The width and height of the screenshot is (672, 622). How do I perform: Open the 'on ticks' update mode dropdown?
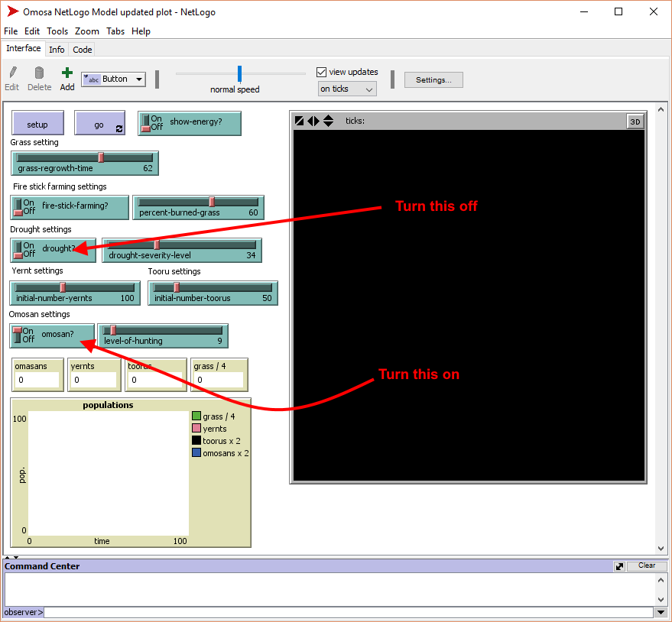(x=347, y=89)
